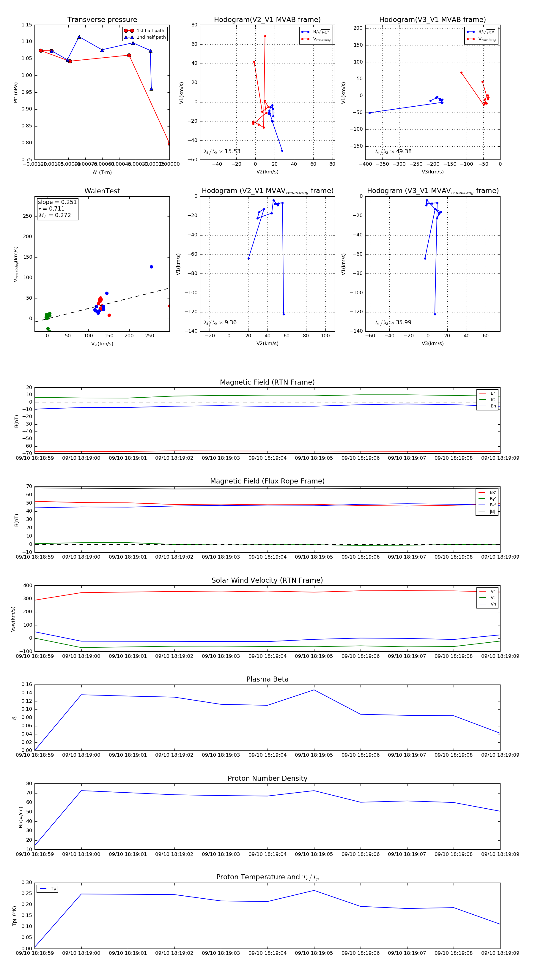The height and width of the screenshot is (980, 535).
Task: Click the "Np(#/cc)" y-axis label
Action: (21, 818)
